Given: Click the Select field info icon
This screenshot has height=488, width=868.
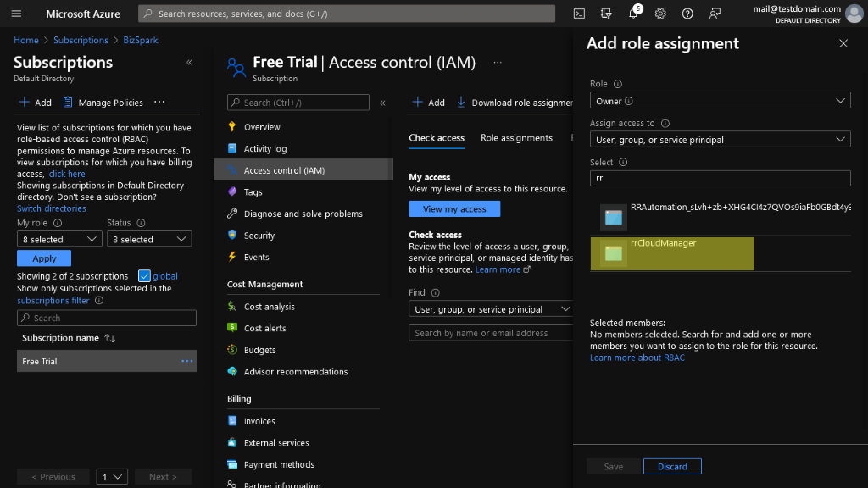Looking at the screenshot, I should pos(623,162).
